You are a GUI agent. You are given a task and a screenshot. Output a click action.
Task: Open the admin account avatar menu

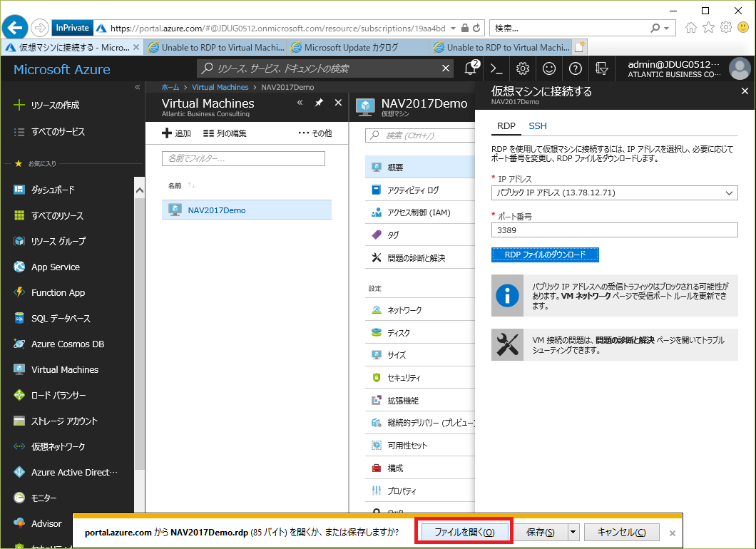click(x=740, y=68)
